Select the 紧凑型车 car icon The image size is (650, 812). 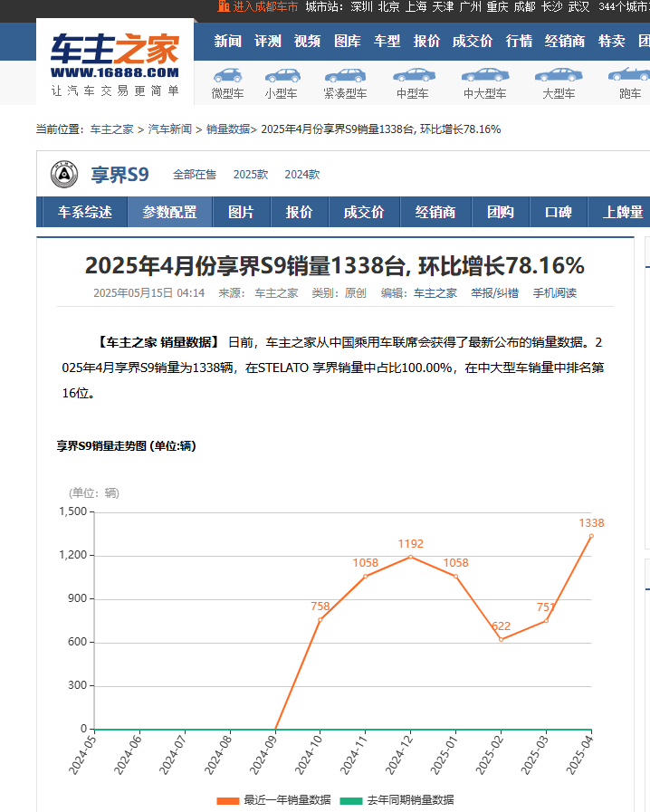click(x=345, y=76)
